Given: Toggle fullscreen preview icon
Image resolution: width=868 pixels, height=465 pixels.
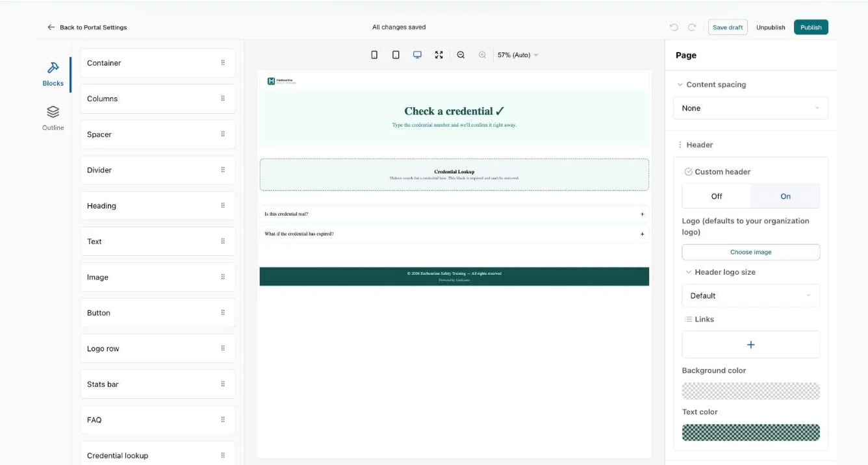Looking at the screenshot, I should pos(439,55).
